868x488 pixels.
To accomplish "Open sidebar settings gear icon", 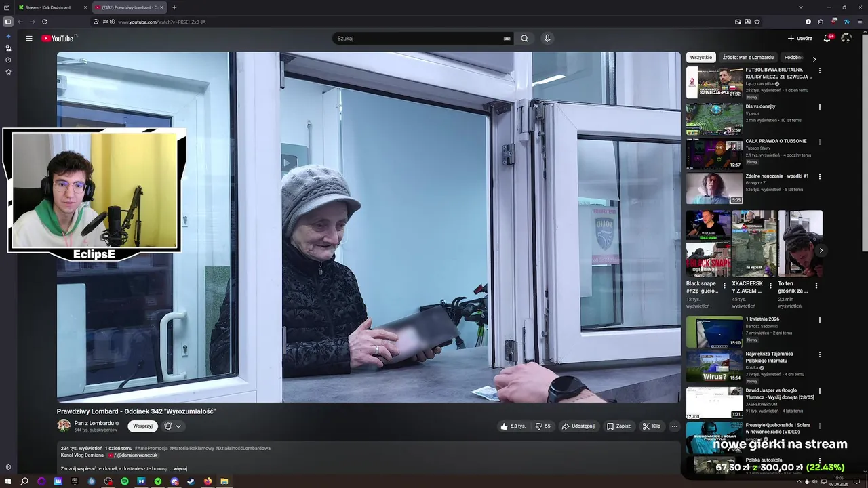I will (x=8, y=467).
